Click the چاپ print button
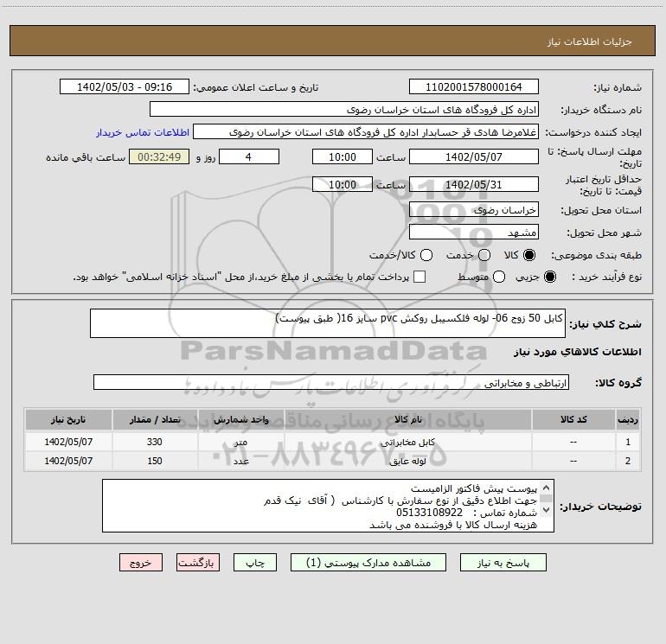The image size is (666, 644). click(x=255, y=563)
